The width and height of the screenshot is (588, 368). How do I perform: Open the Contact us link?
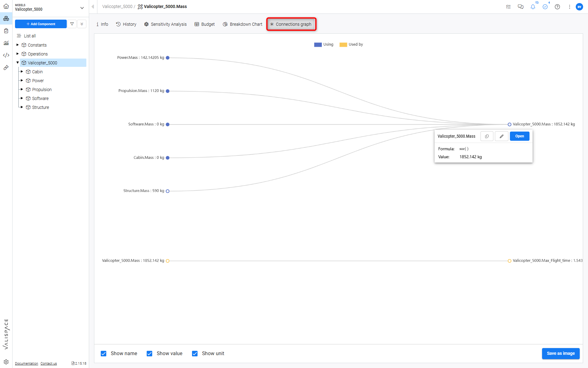(x=49, y=363)
